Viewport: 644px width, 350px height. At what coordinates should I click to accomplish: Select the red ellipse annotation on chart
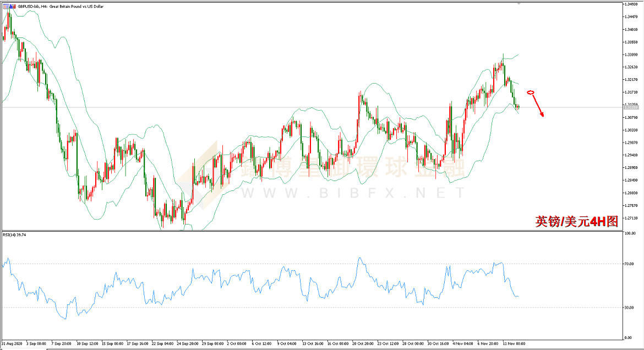coord(530,92)
